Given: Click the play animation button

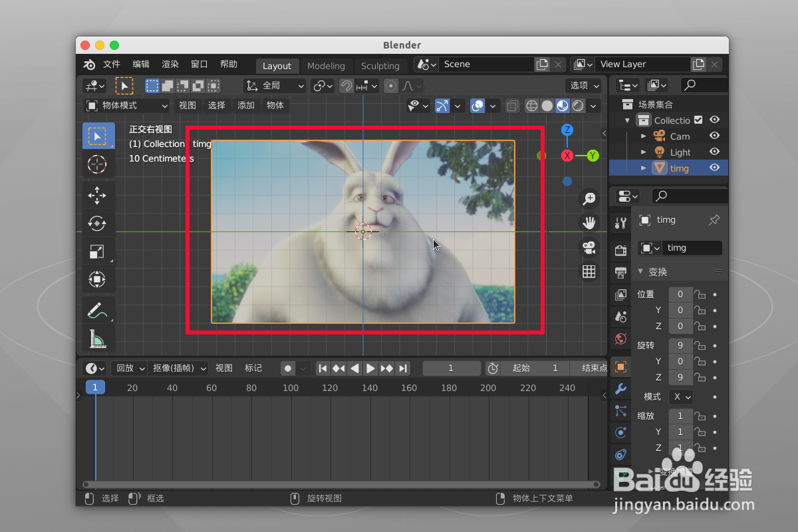Looking at the screenshot, I should [370, 368].
